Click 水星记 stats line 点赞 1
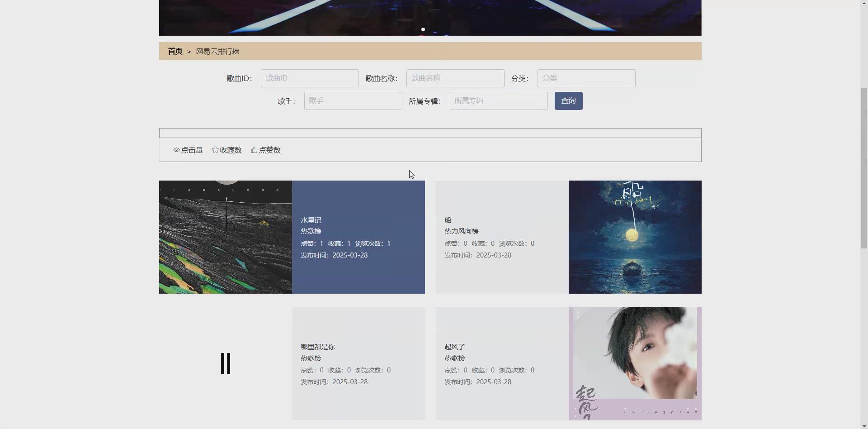 pyautogui.click(x=312, y=243)
